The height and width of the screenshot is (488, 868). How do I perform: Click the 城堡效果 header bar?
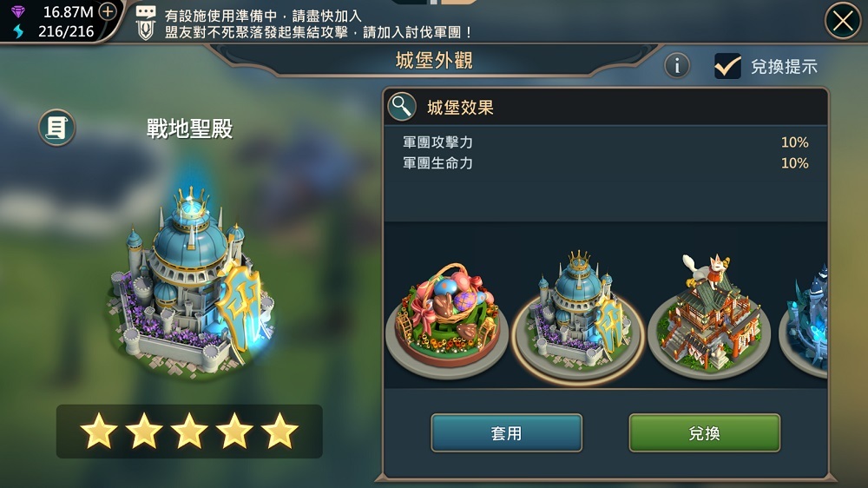606,106
